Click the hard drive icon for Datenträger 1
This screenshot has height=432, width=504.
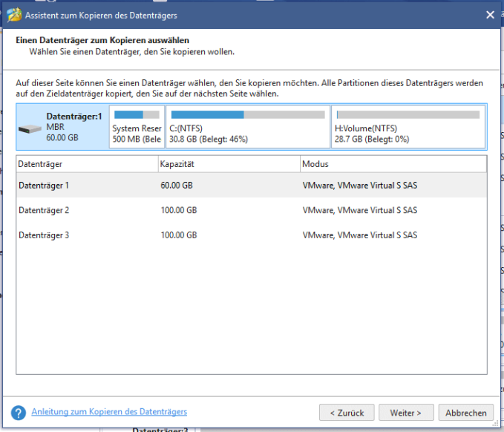coord(30,128)
